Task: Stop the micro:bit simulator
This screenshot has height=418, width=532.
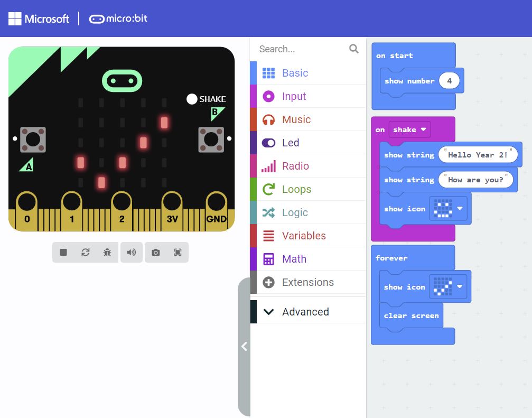Action: (x=63, y=252)
